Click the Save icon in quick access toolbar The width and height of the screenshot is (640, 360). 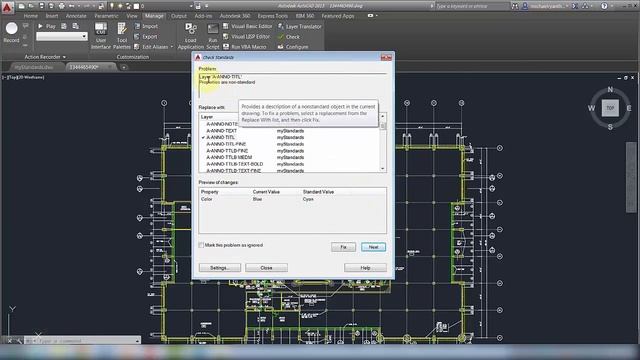point(41,6)
